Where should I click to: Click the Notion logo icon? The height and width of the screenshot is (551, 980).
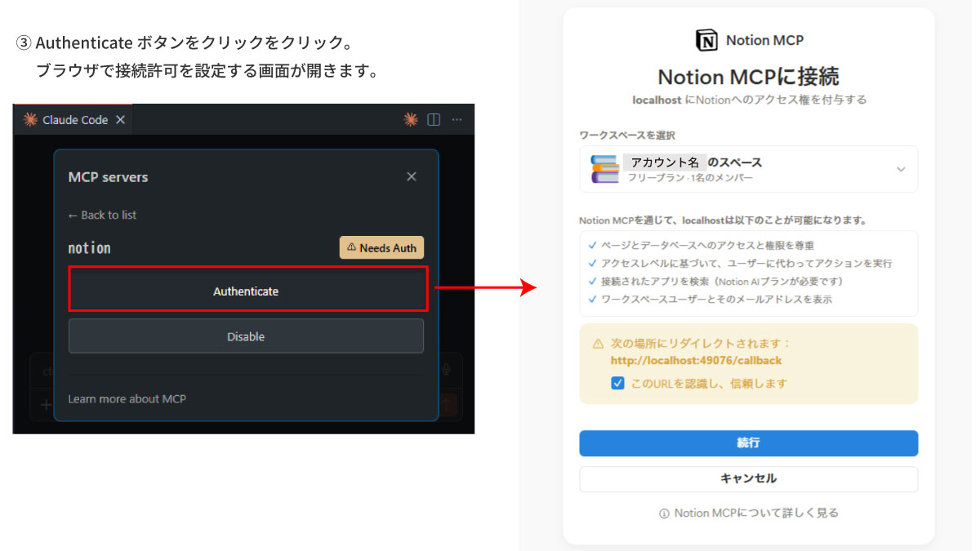(706, 40)
